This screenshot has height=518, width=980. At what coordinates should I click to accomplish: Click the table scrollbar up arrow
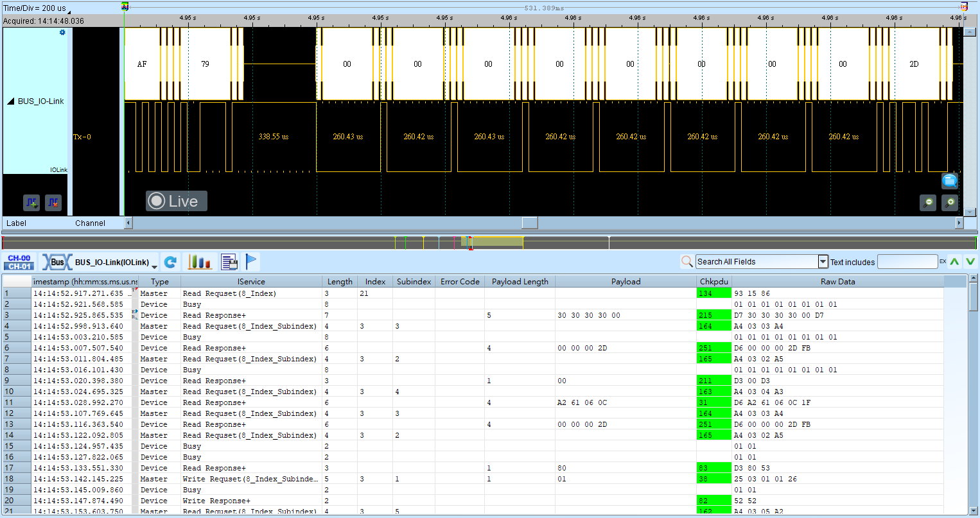pyautogui.click(x=973, y=279)
